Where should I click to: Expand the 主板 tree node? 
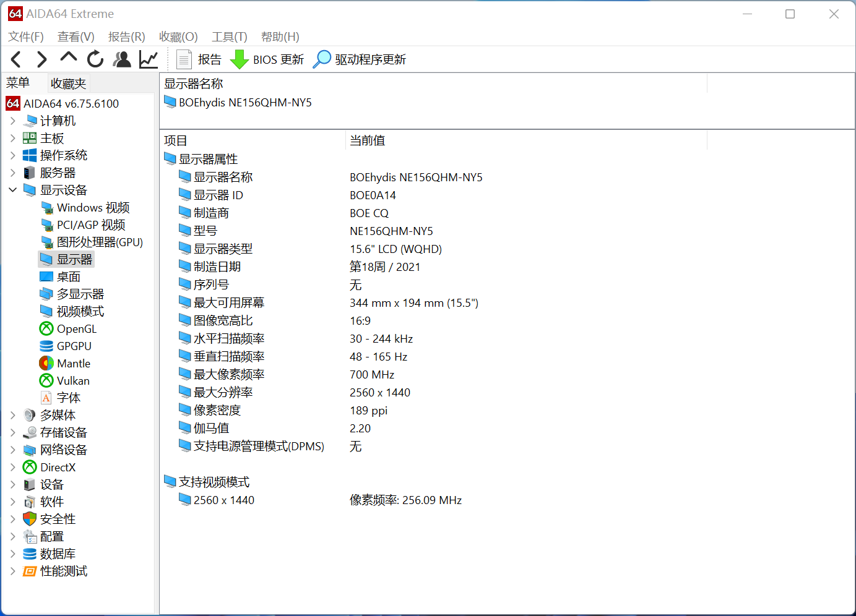point(12,138)
